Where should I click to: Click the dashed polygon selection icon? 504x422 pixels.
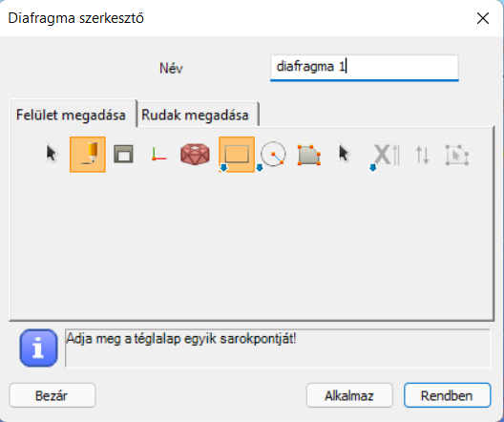[x=457, y=156]
